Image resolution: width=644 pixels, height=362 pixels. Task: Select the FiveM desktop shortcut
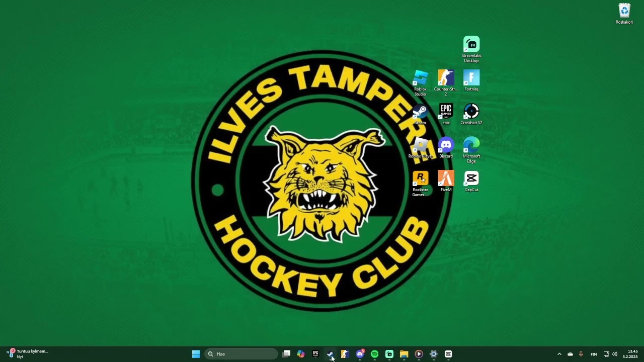pyautogui.click(x=446, y=181)
